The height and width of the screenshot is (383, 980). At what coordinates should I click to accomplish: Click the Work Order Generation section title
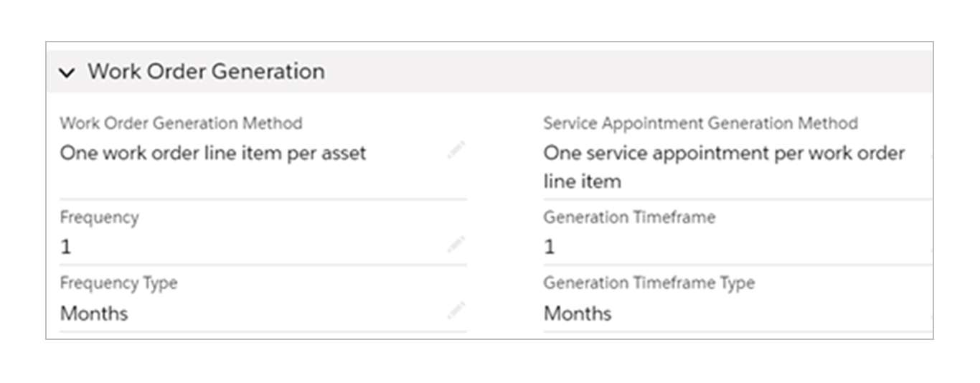[206, 72]
